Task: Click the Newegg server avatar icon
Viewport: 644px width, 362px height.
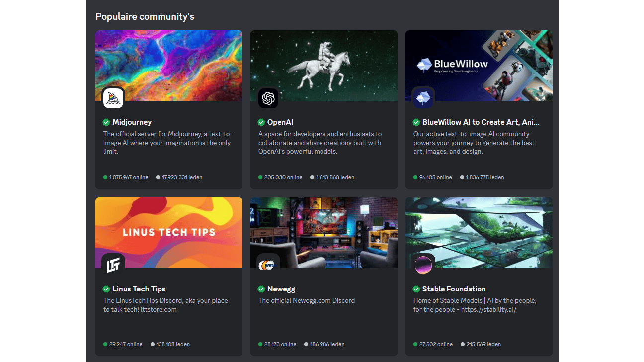Action: 268,265
